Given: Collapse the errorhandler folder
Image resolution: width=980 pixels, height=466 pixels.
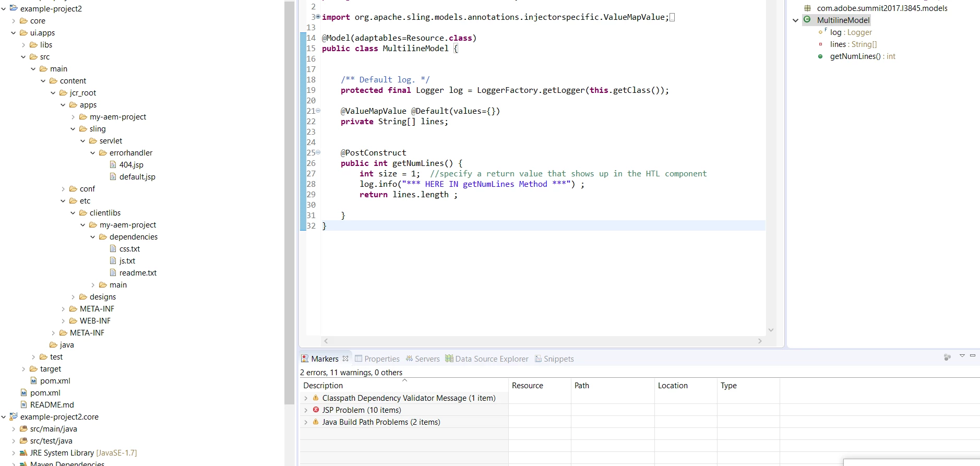Looking at the screenshot, I should [x=93, y=153].
